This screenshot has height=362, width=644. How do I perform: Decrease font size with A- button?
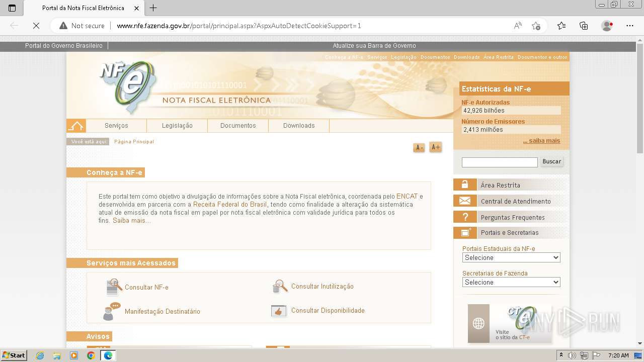[419, 147]
